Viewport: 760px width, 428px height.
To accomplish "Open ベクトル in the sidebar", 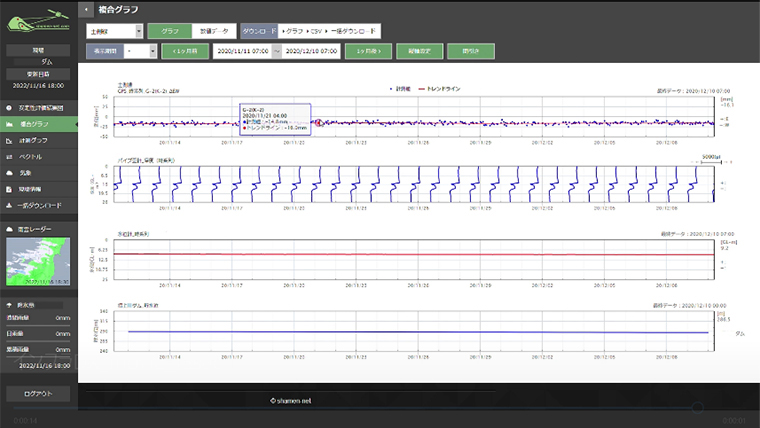I will point(39,157).
